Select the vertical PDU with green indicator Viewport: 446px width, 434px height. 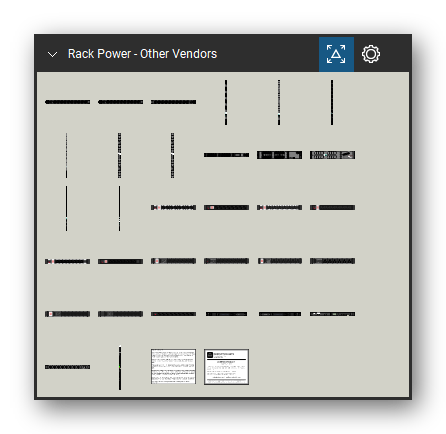(120, 368)
